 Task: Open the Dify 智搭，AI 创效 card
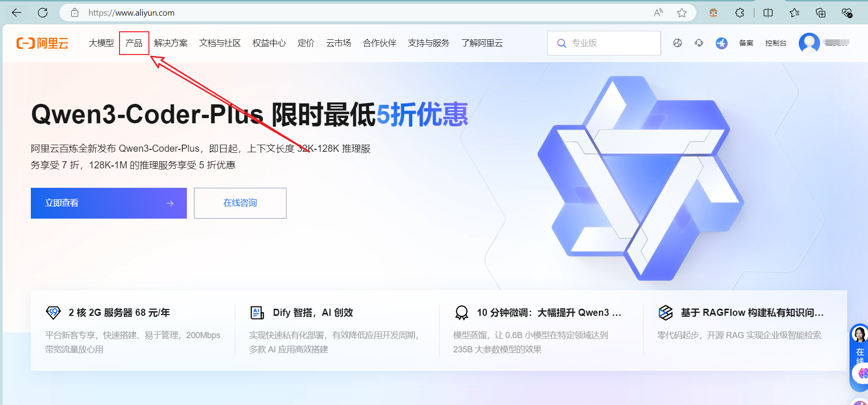pos(337,330)
